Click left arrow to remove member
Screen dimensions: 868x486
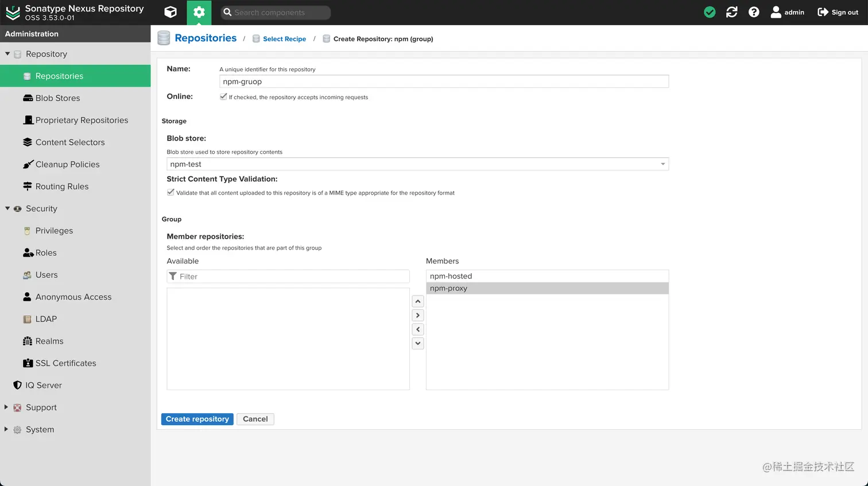coord(418,329)
